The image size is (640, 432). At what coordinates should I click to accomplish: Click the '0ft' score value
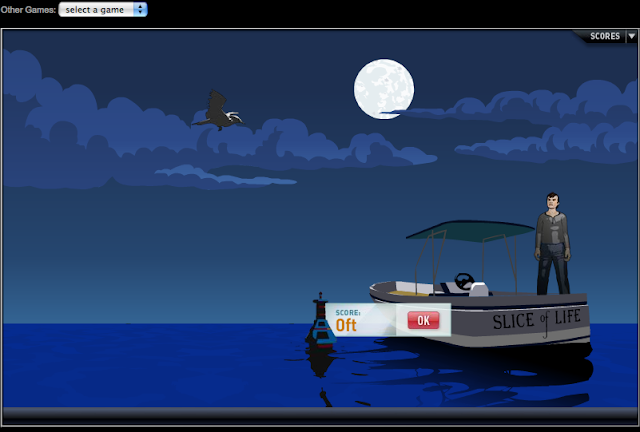(x=346, y=325)
